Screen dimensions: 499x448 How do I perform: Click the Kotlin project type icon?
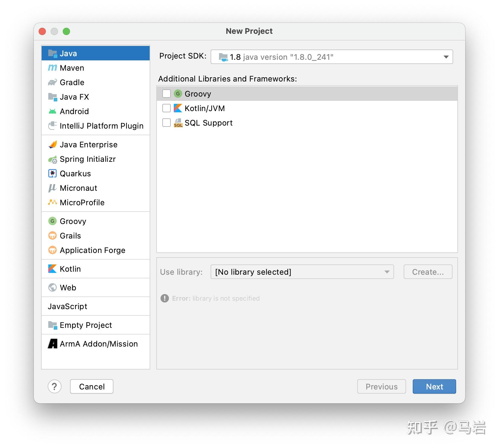[52, 269]
